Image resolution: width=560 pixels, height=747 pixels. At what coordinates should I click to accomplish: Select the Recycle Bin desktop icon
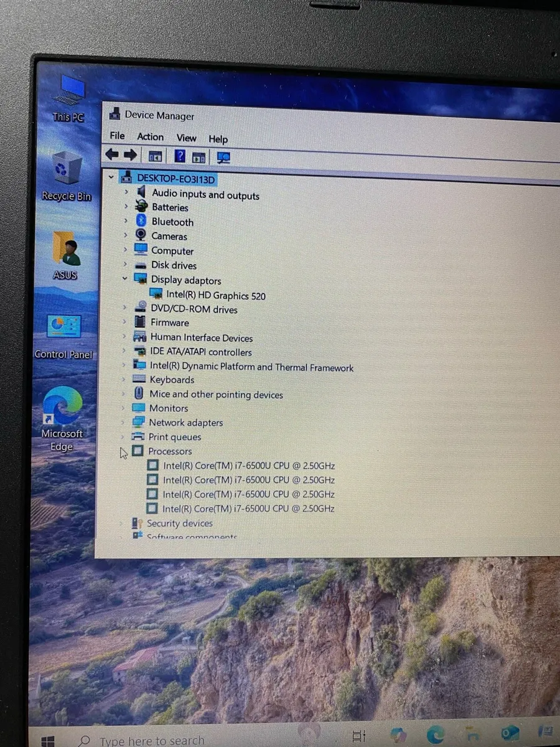click(67, 176)
